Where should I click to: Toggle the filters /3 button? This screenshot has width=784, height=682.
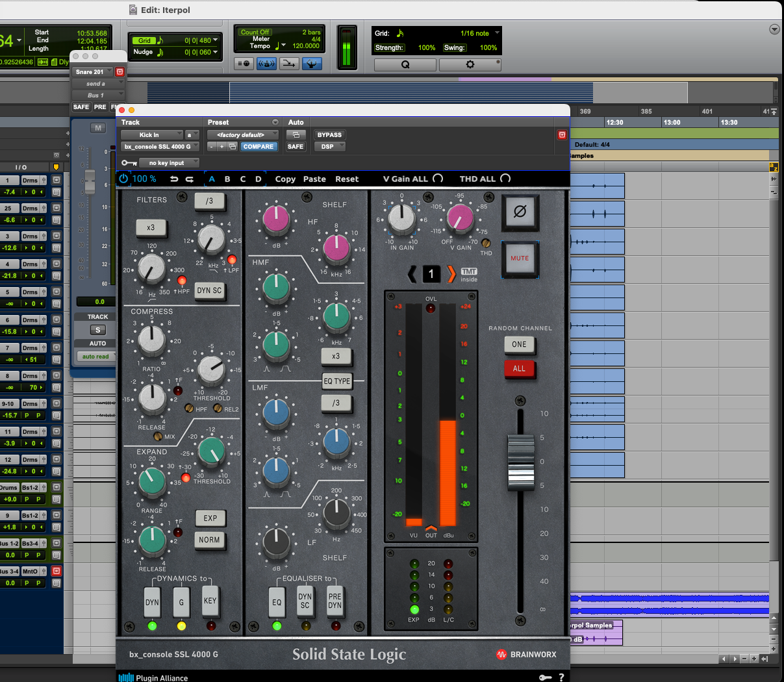[x=210, y=201]
